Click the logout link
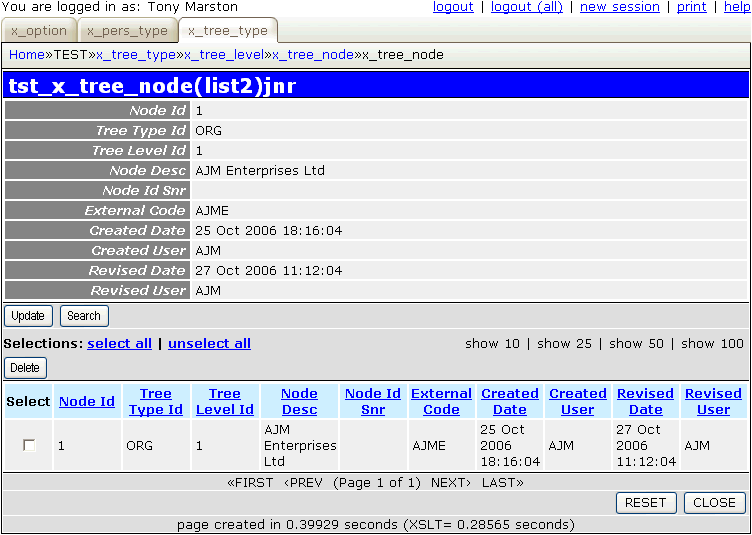Screen dimensions: 752x535 [x=453, y=7]
